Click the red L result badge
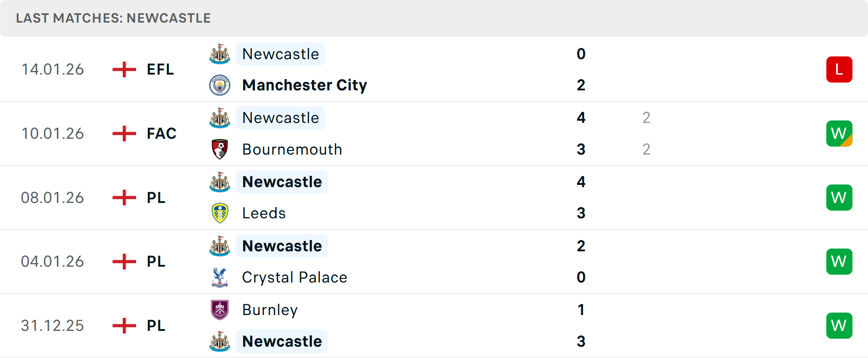Image resolution: width=868 pixels, height=358 pixels. tap(839, 70)
